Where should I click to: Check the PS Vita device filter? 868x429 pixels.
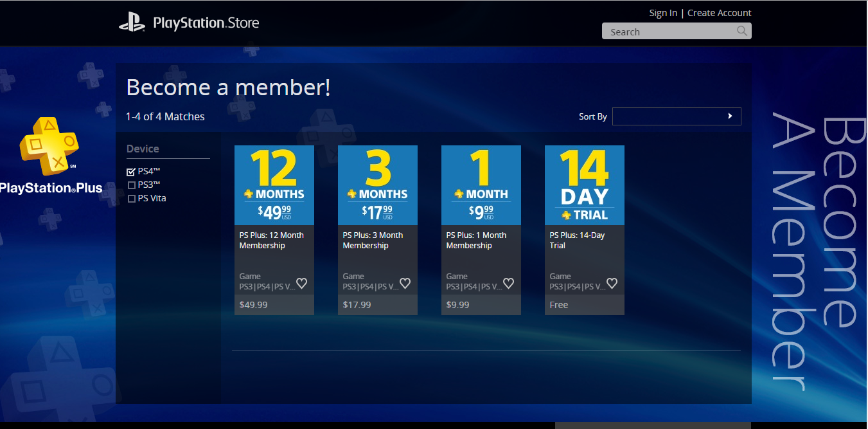click(132, 199)
